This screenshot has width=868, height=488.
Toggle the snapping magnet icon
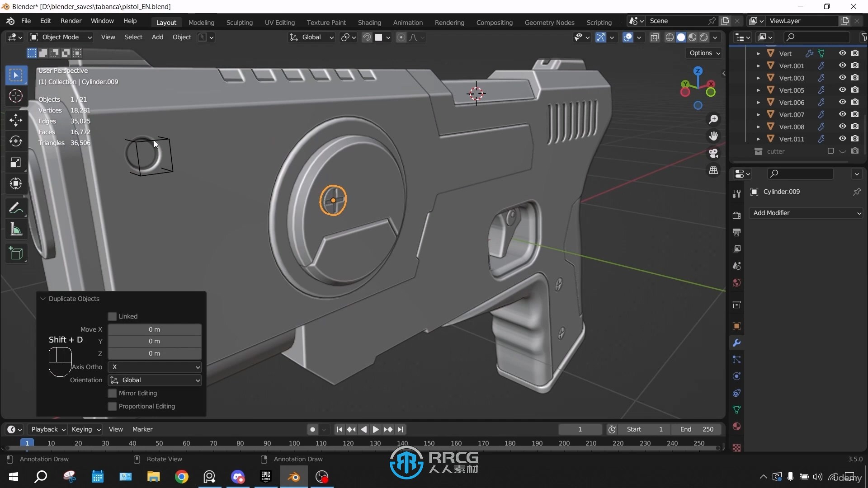[367, 38]
